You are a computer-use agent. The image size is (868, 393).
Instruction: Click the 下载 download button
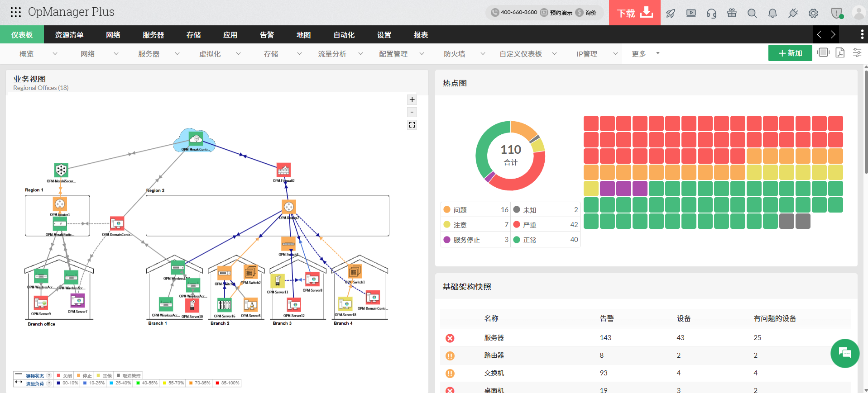pos(635,13)
